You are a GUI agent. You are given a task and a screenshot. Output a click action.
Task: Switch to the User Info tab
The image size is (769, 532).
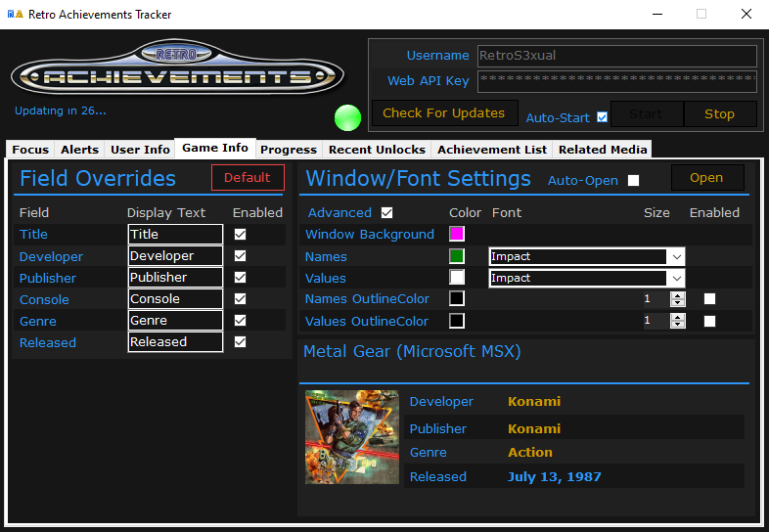tap(140, 150)
